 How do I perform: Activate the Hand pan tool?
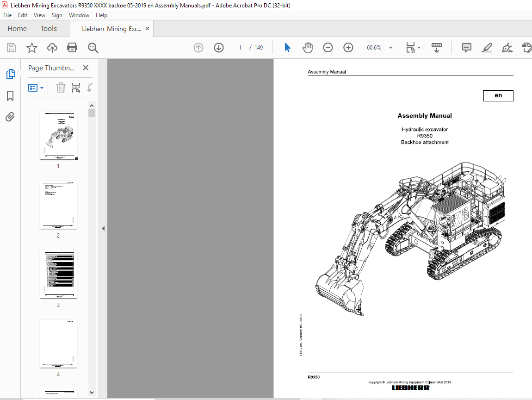pos(307,48)
